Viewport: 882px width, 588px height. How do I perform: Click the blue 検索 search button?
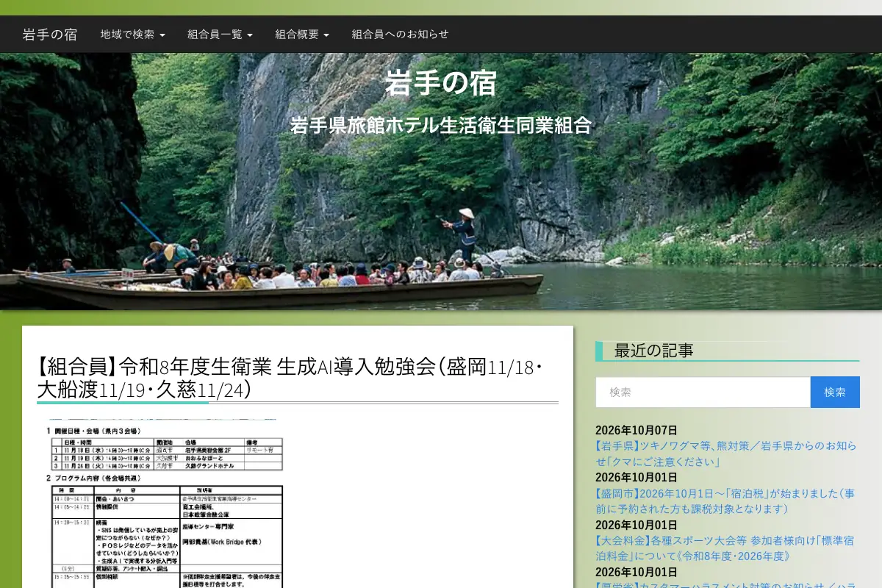pos(835,392)
